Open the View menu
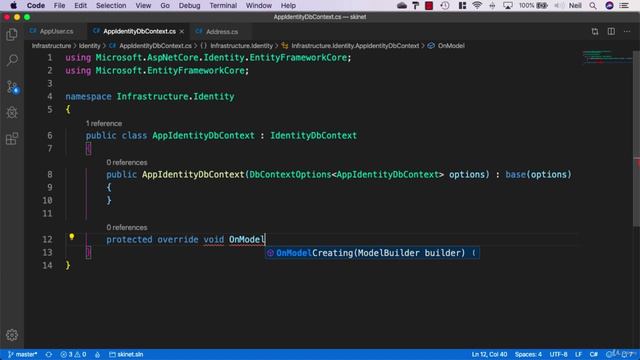The image size is (640, 360). tap(143, 6)
